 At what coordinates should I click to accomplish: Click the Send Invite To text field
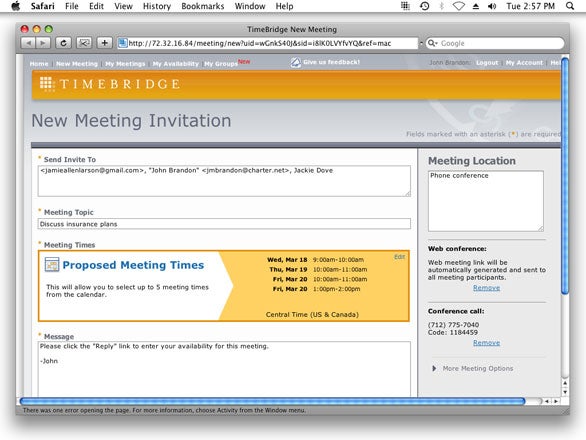pyautogui.click(x=224, y=181)
